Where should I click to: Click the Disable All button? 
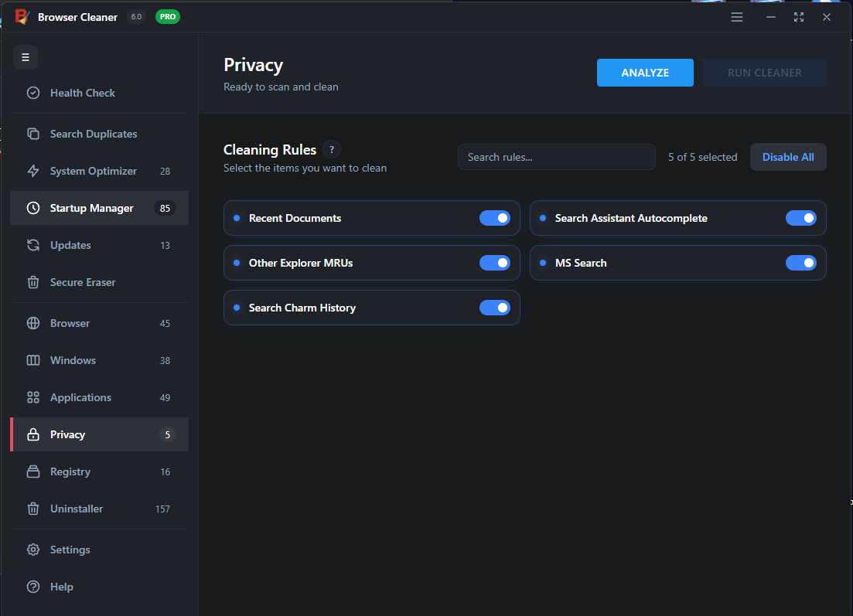point(787,157)
